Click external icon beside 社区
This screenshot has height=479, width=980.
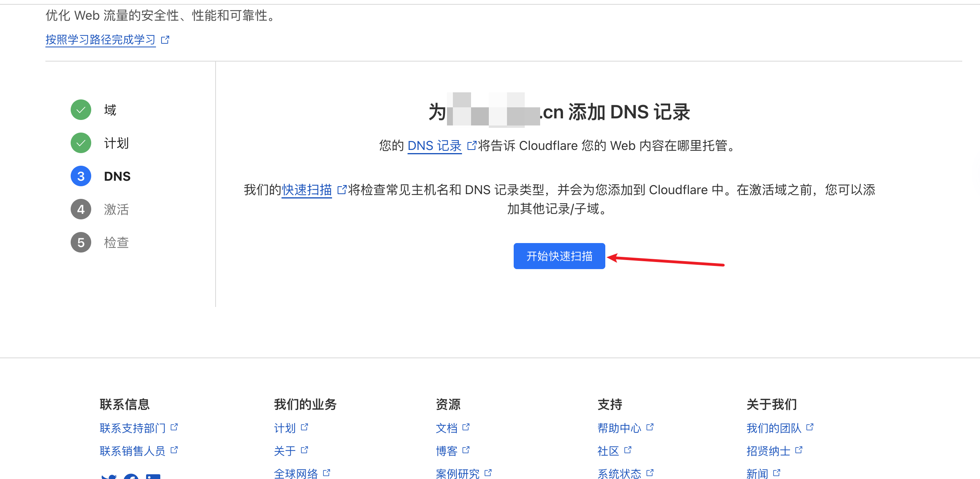628,450
